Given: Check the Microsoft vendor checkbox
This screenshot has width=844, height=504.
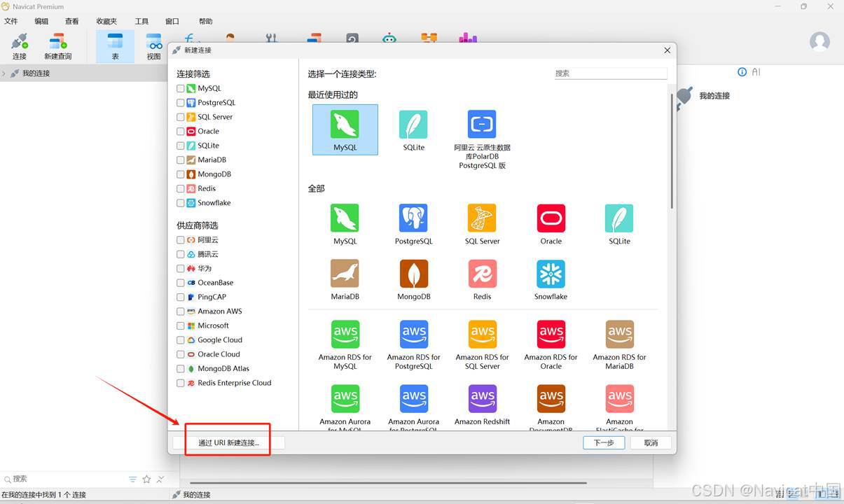Looking at the screenshot, I should pyautogui.click(x=181, y=326).
